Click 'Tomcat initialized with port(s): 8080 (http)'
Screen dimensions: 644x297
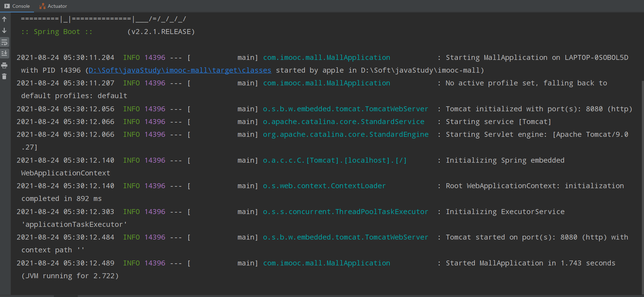[x=539, y=109]
